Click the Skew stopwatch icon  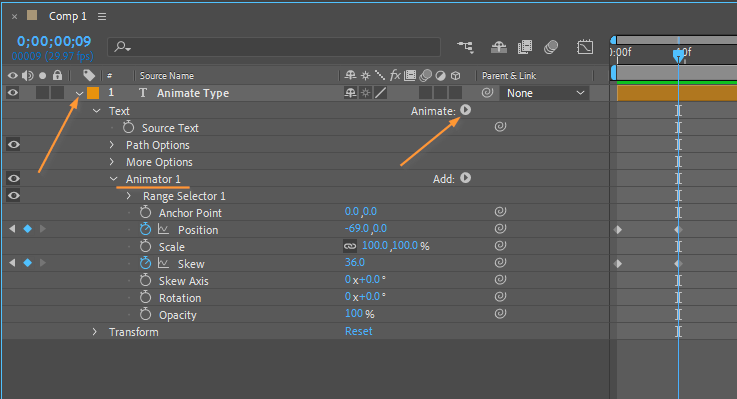point(145,263)
